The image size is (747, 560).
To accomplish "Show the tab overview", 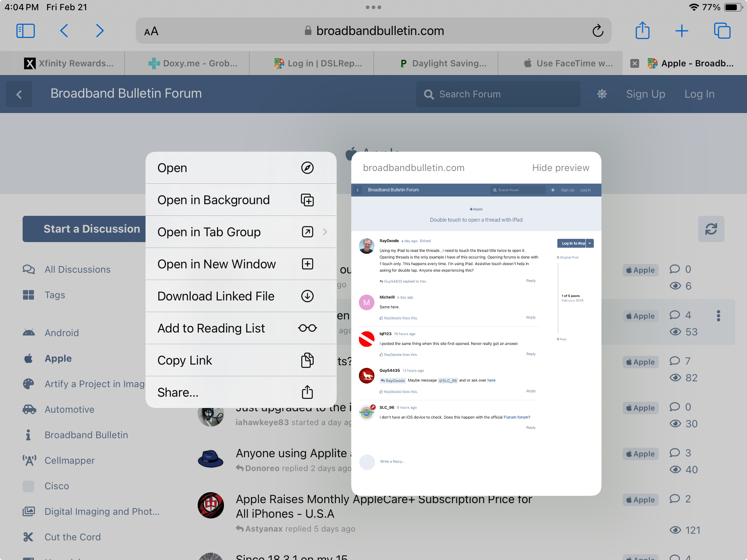I will pyautogui.click(x=722, y=31).
